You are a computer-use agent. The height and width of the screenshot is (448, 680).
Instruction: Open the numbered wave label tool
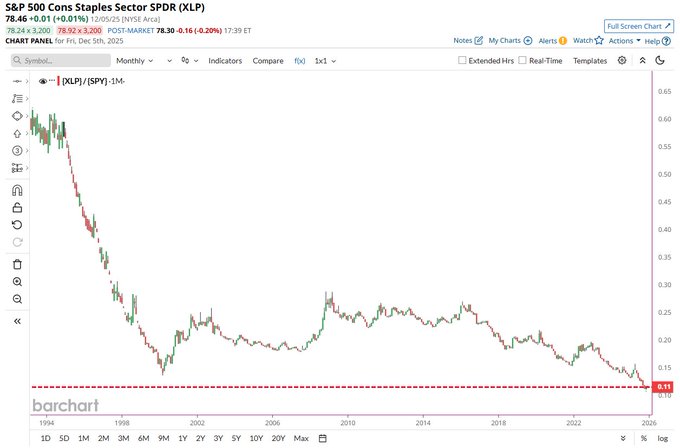point(17,150)
